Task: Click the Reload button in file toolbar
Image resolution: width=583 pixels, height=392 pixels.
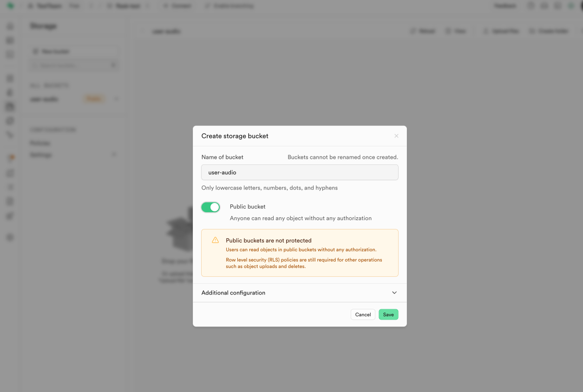Action: [x=423, y=31]
